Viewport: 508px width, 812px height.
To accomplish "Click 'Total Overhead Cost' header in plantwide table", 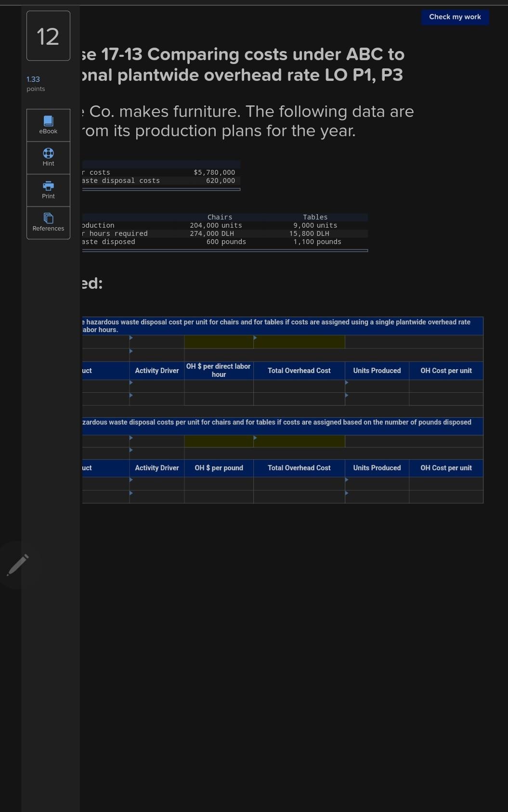I will [x=299, y=371].
